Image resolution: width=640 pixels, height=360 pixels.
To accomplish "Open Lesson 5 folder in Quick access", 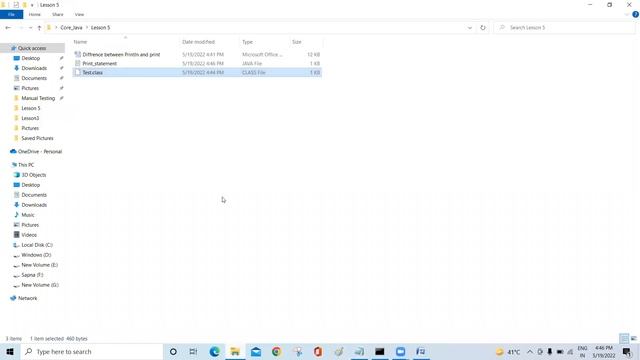I will tap(31, 108).
